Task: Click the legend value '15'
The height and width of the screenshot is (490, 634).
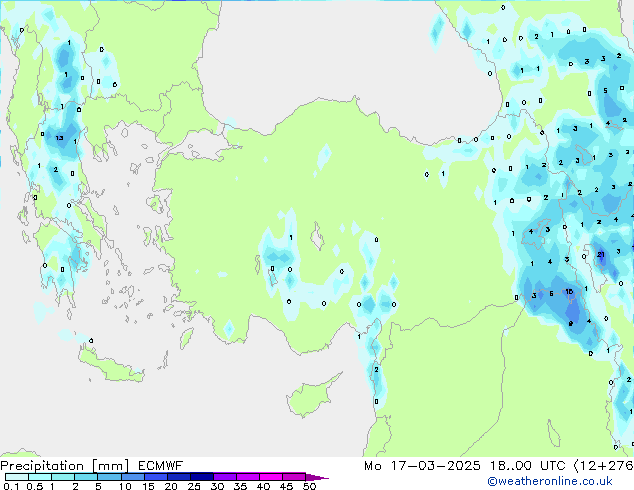Action: point(148,486)
